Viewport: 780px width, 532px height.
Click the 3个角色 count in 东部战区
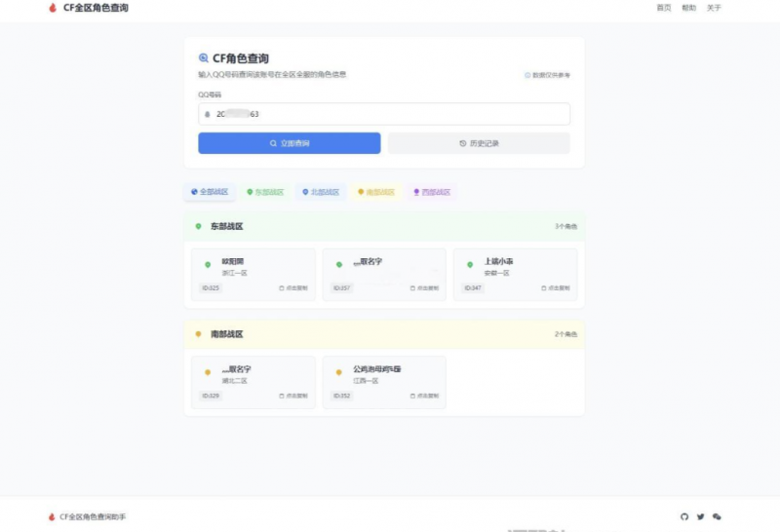[566, 226]
